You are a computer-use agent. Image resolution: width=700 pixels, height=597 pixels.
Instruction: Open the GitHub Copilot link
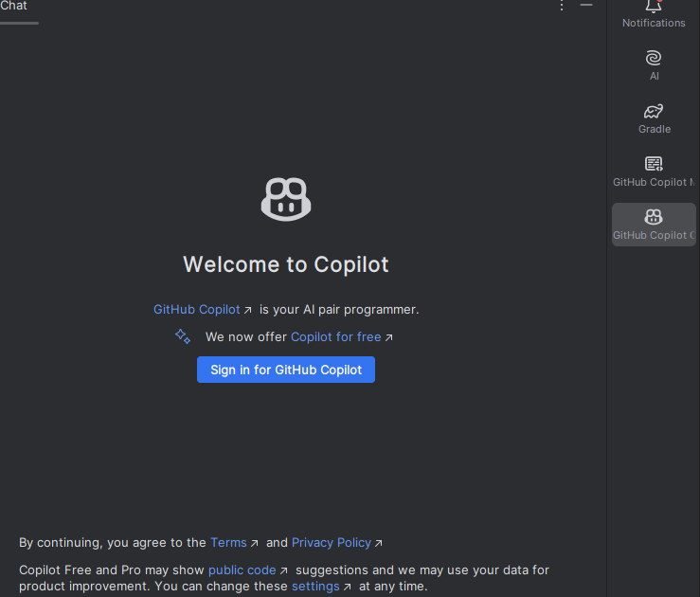(x=197, y=310)
